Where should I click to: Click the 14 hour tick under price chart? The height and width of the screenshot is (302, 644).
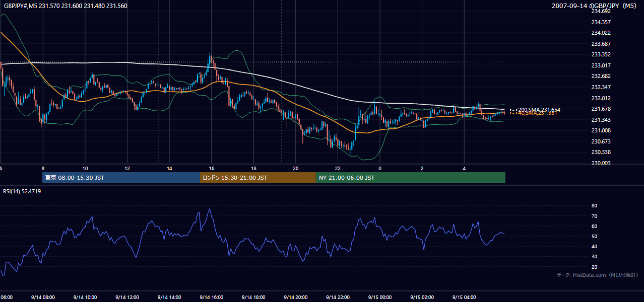coord(169,169)
